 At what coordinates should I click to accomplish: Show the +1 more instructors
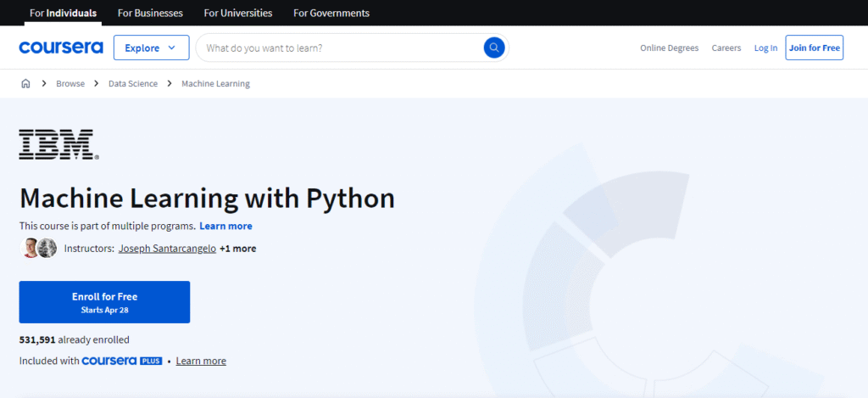238,249
